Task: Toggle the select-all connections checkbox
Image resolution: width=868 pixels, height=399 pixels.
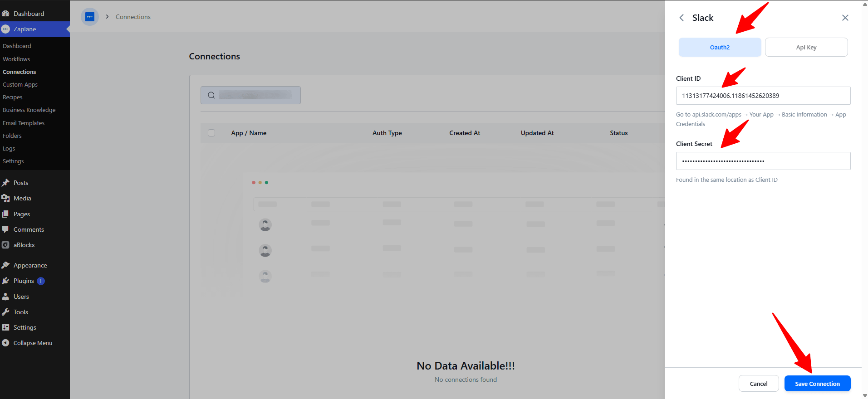Action: click(211, 133)
